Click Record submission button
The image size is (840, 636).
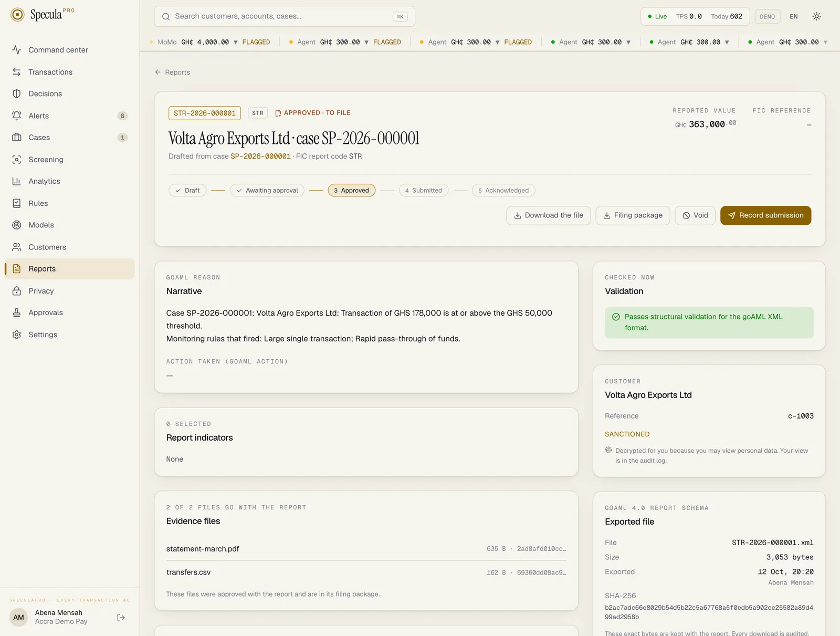point(766,215)
